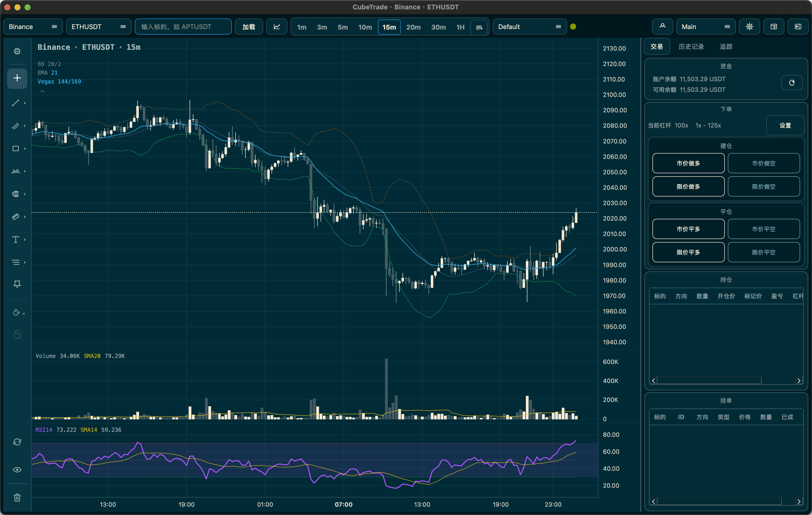Open the Binance exchange dropdown
812x515 pixels.
33,27
